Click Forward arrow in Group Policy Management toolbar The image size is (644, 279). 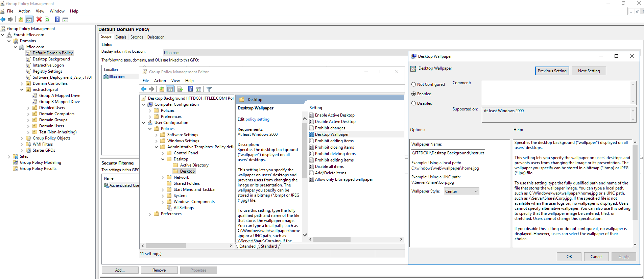coord(10,20)
